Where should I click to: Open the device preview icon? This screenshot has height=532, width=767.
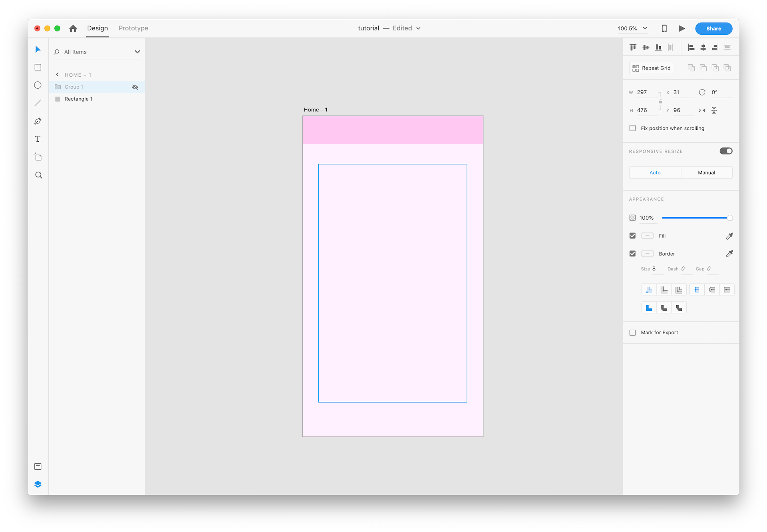[x=664, y=28]
